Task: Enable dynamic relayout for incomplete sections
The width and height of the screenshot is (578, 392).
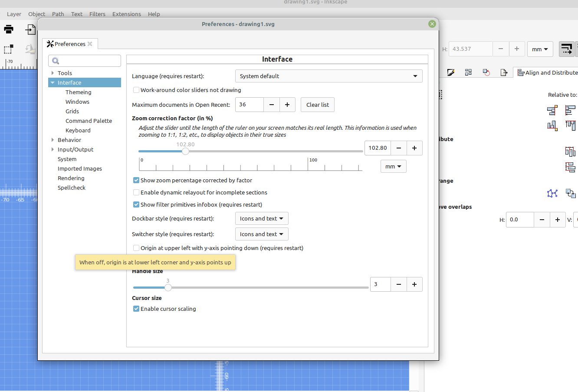Action: tap(136, 192)
